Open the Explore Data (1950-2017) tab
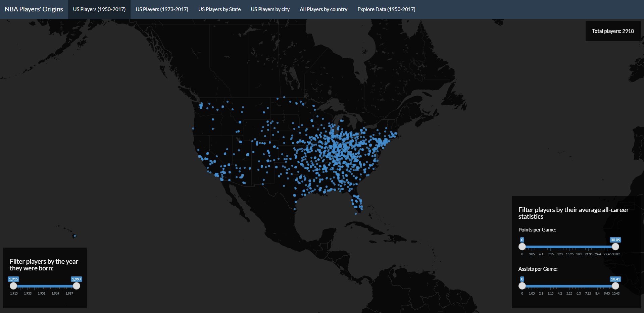The height and width of the screenshot is (313, 644). [x=386, y=9]
